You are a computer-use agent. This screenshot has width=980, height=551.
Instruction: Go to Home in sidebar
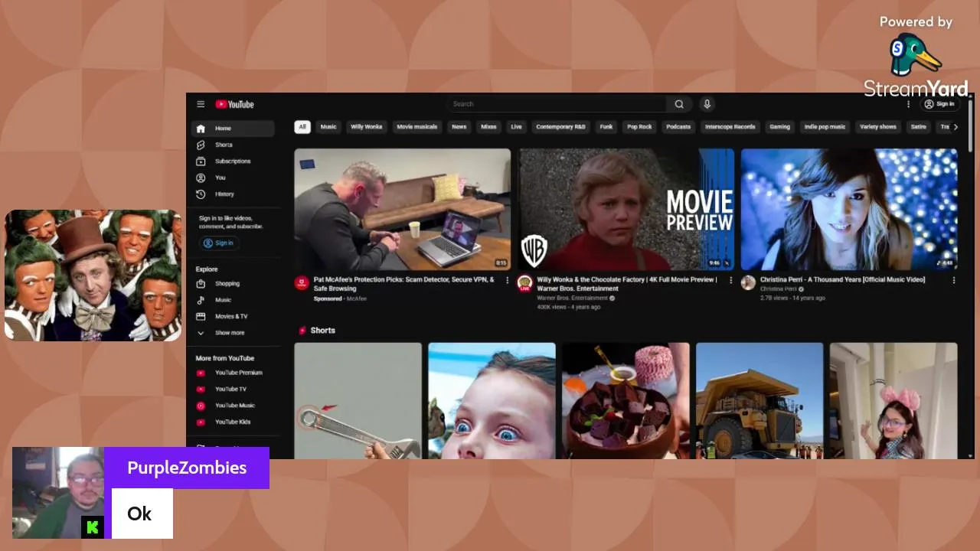[x=231, y=129]
